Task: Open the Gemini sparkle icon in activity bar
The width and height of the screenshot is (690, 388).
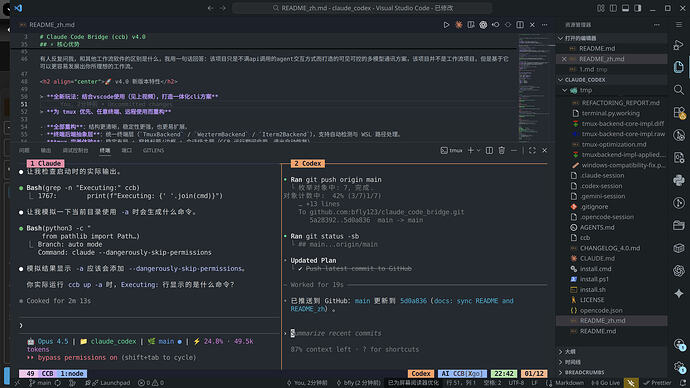Action: pos(678,293)
